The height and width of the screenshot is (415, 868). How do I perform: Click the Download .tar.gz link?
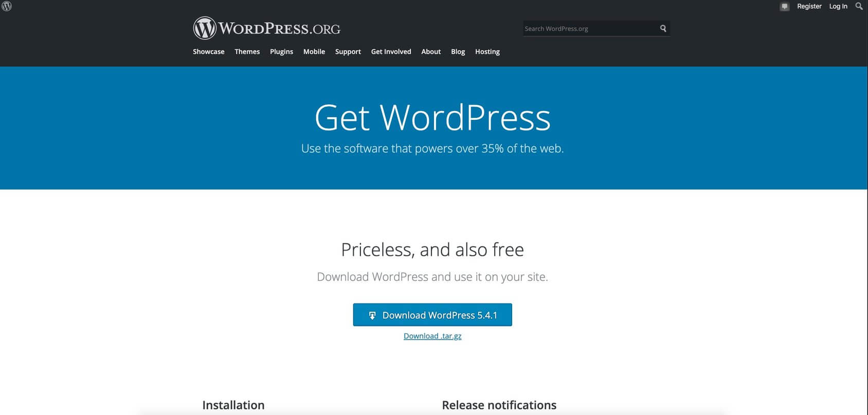coord(432,336)
